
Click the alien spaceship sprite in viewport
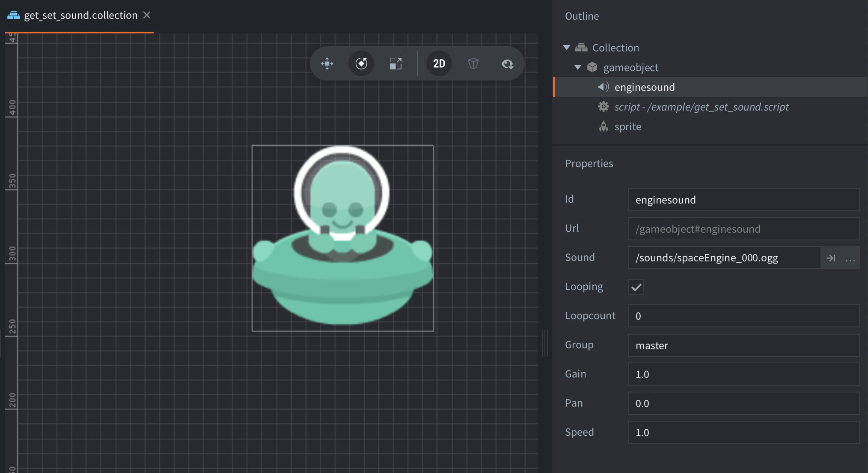(342, 257)
